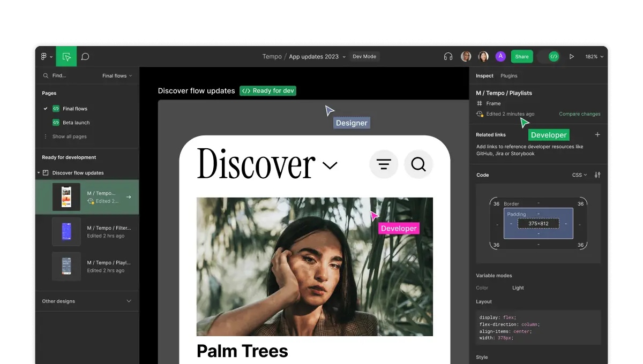
Task: Click the first user avatar photo next to the headphones
Action: (466, 56)
